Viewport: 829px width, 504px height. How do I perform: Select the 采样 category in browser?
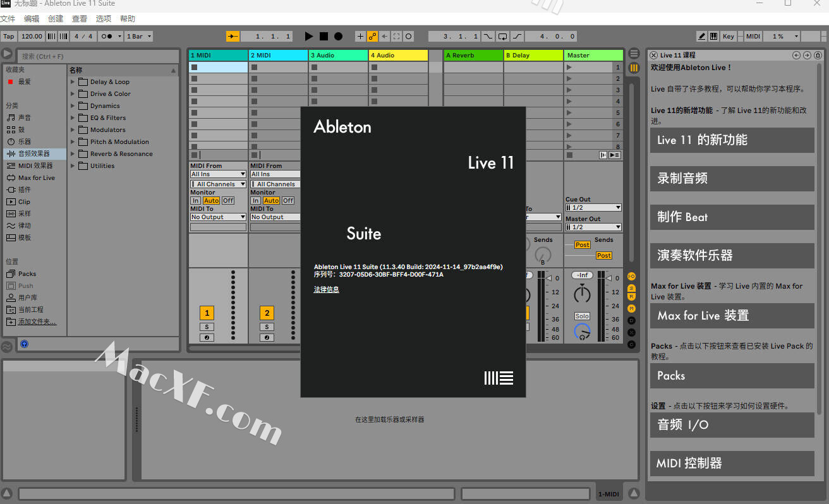(34, 213)
